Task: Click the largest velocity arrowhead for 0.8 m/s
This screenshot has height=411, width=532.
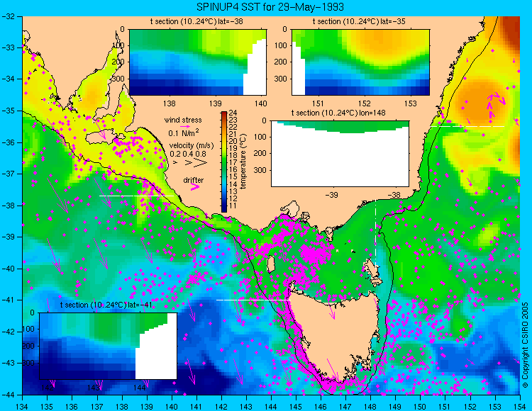Action: [x=201, y=162]
